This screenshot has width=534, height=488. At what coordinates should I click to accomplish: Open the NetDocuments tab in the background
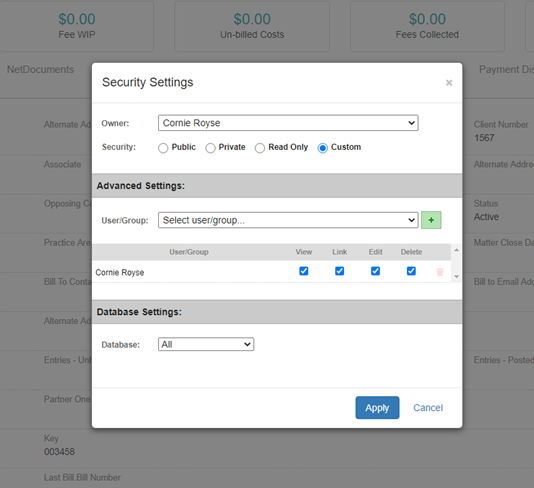(x=41, y=69)
